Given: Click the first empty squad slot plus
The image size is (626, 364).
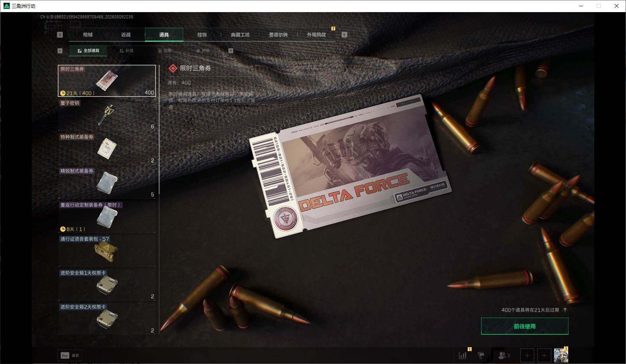Looking at the screenshot, I should pyautogui.click(x=527, y=355).
